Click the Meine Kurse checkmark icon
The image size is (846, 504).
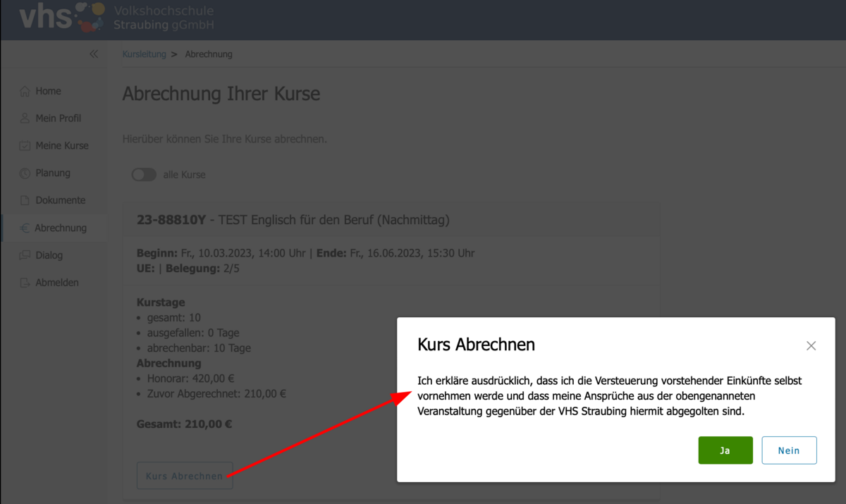[25, 146]
